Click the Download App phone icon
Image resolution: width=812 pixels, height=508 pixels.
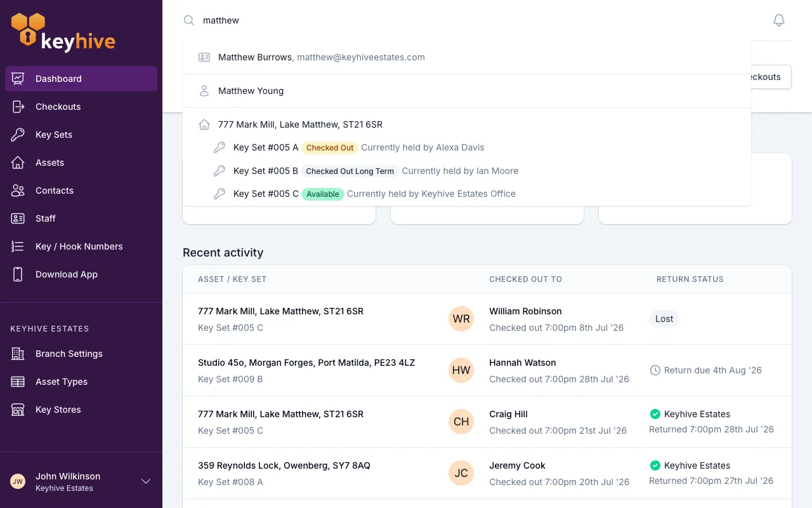18,274
